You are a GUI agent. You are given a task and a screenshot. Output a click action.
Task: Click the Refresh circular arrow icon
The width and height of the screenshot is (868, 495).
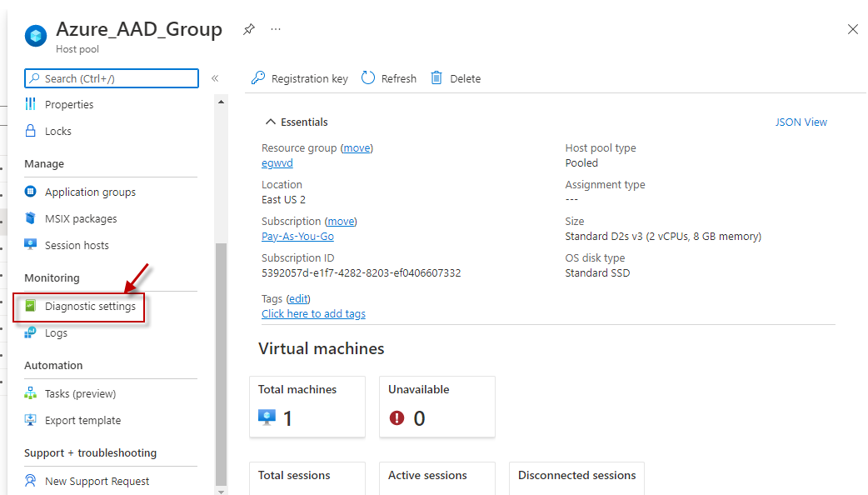pos(368,78)
